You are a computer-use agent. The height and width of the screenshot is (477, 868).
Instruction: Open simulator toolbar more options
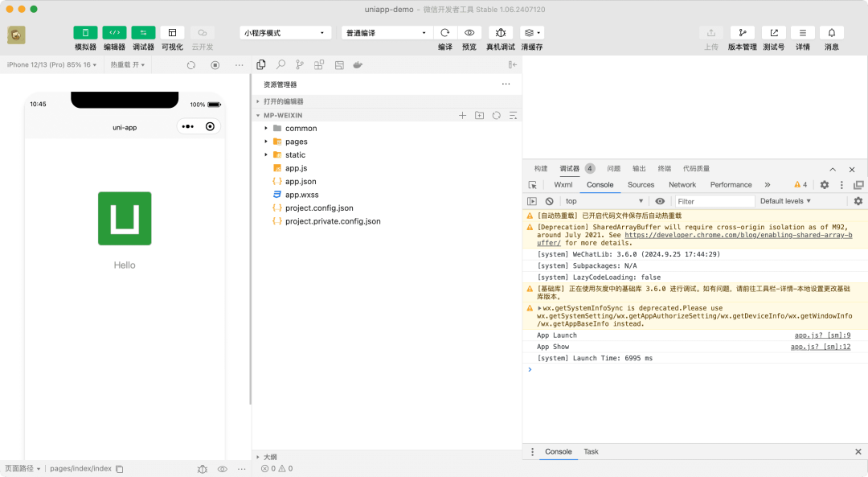(240, 65)
